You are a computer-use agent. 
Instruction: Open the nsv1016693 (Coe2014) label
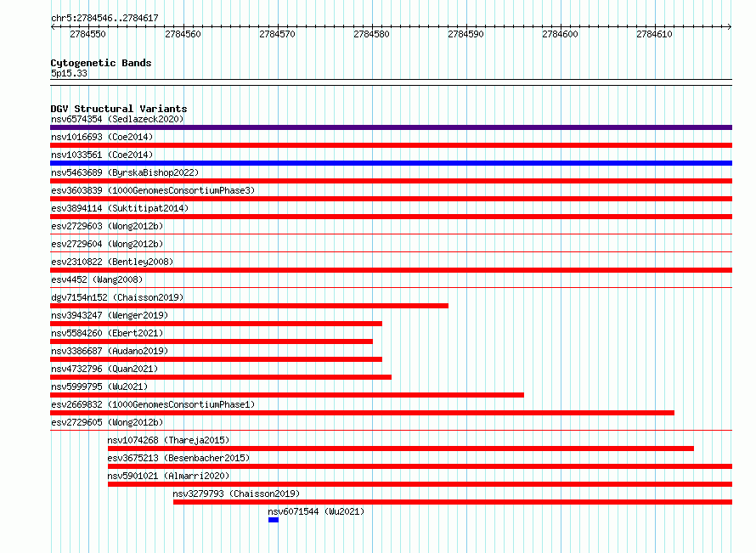click(102, 137)
